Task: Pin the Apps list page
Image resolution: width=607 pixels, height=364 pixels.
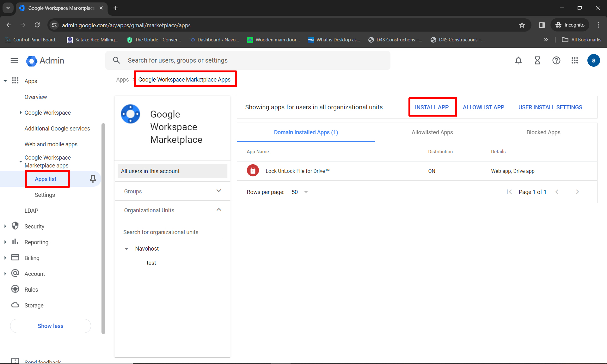Action: click(93, 179)
